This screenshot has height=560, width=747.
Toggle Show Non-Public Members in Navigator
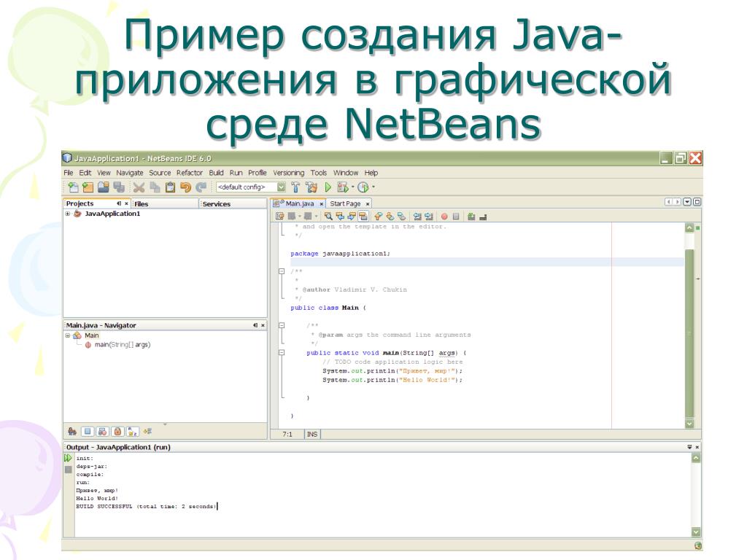tap(117, 432)
